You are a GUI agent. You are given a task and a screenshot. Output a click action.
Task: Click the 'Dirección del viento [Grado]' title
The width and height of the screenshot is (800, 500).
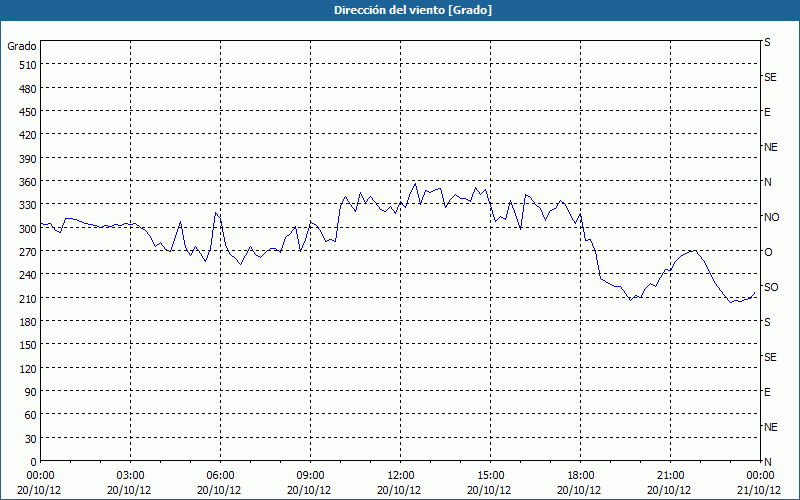413,10
